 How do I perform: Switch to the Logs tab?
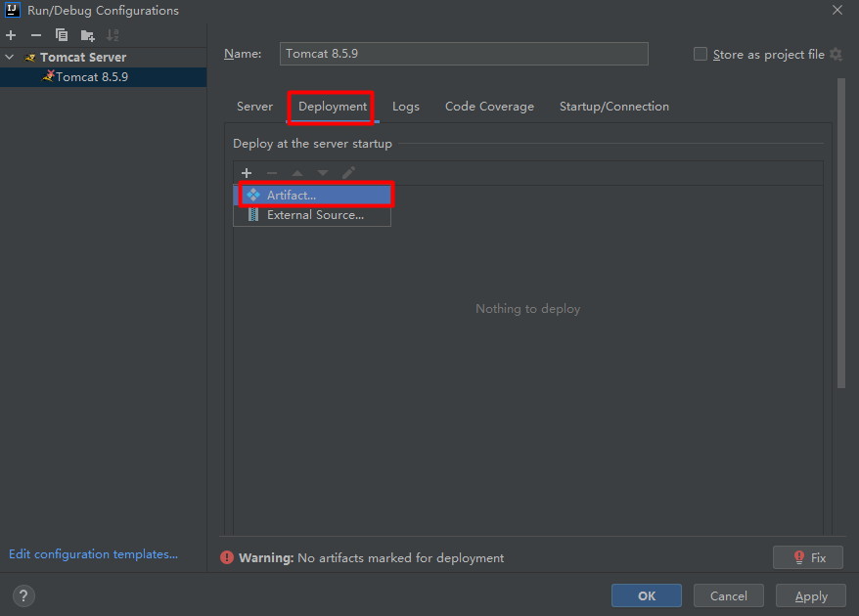(406, 107)
